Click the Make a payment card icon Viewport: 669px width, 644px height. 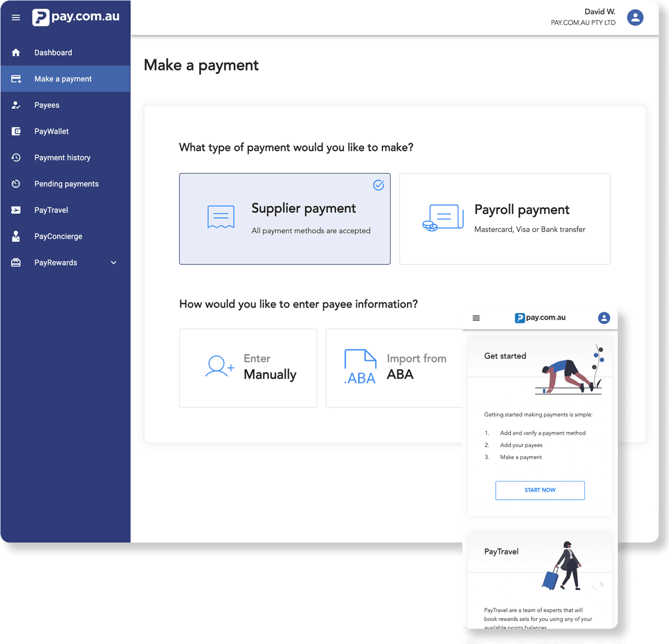16,79
